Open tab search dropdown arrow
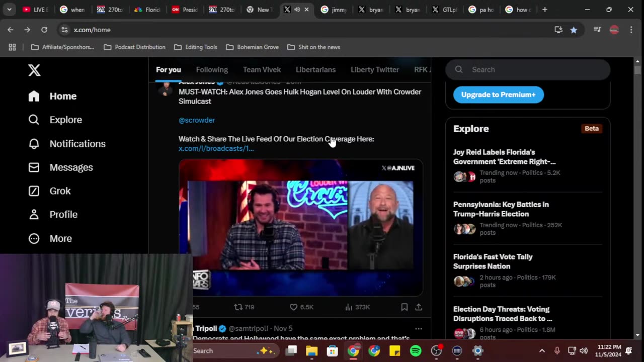644x362 pixels. pyautogui.click(x=9, y=10)
